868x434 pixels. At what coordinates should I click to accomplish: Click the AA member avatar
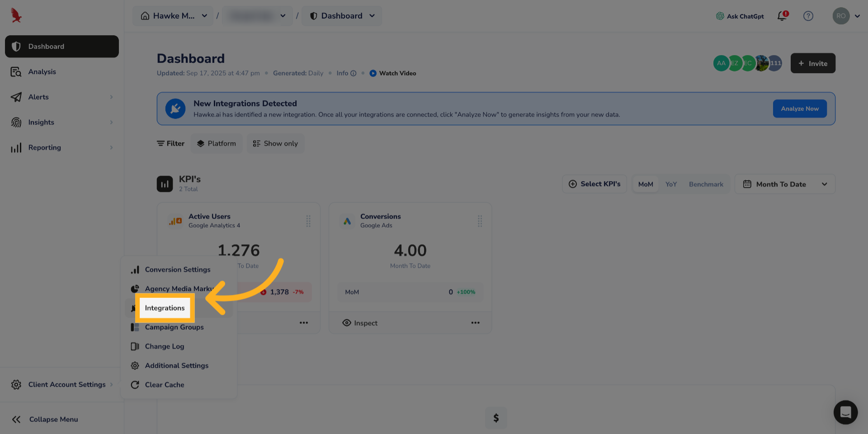721,63
